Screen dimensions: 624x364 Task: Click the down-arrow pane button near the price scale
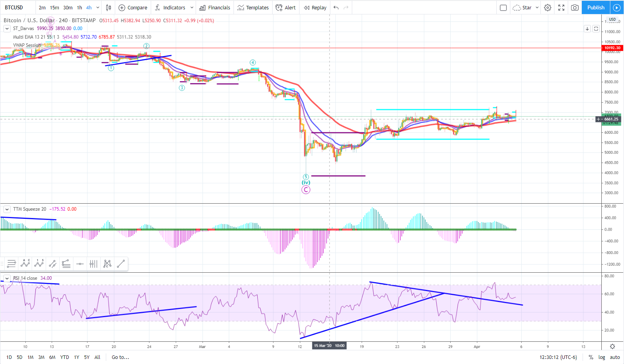point(587,28)
